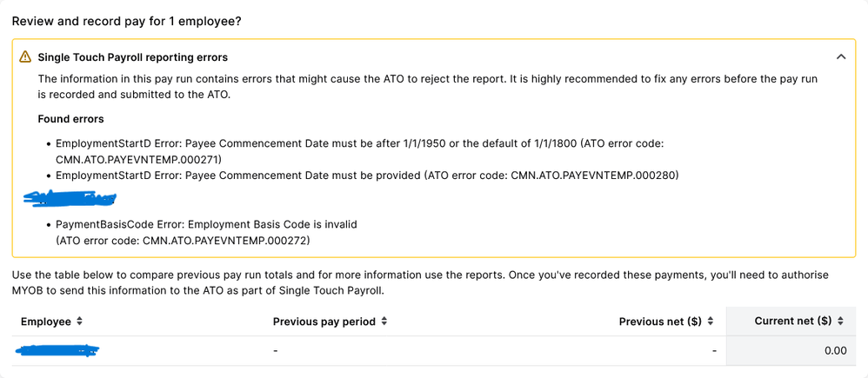Image resolution: width=868 pixels, height=378 pixels.
Task: Click the sort arrows beside Current net ($)
Action: coord(840,322)
